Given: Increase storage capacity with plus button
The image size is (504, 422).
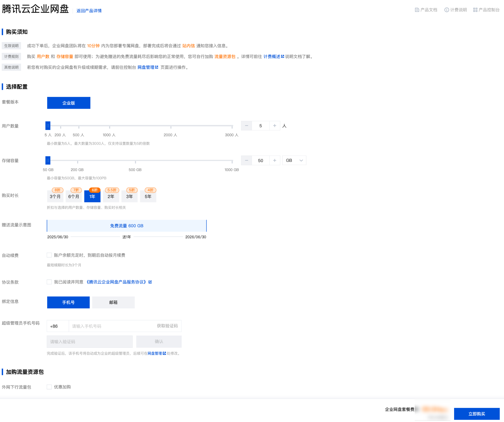Looking at the screenshot, I should pos(274,160).
